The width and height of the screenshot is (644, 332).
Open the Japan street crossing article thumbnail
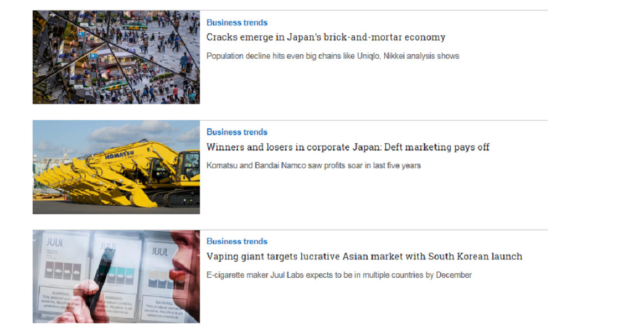tap(116, 57)
